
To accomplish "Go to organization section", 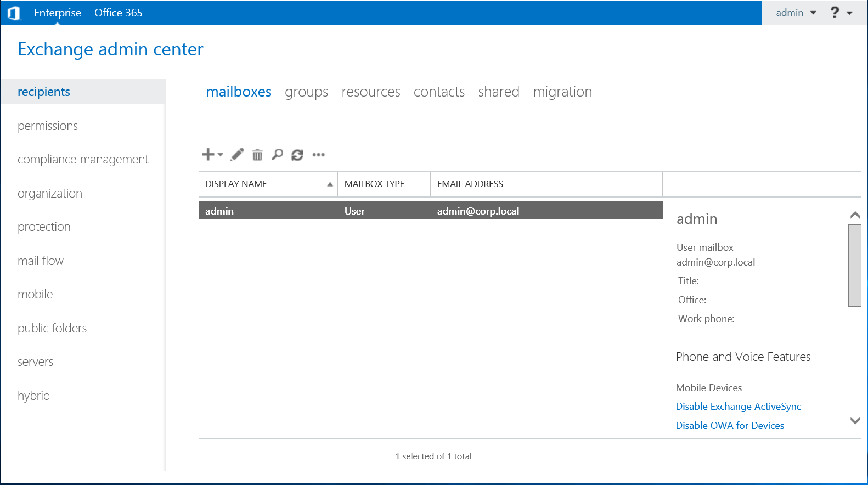I will point(50,194).
